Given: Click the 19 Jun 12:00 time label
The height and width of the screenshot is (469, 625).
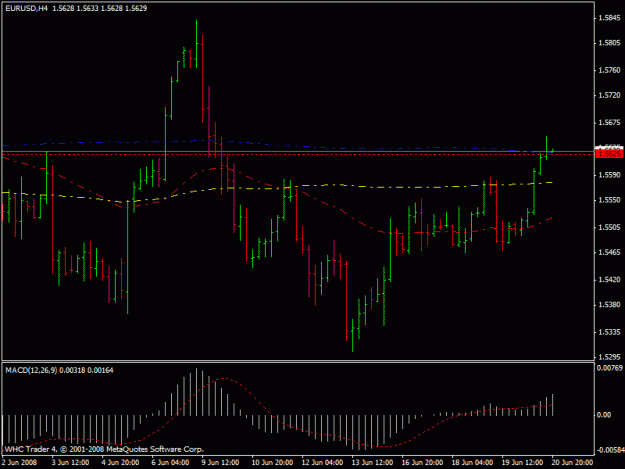Looking at the screenshot, I should (x=522, y=462).
